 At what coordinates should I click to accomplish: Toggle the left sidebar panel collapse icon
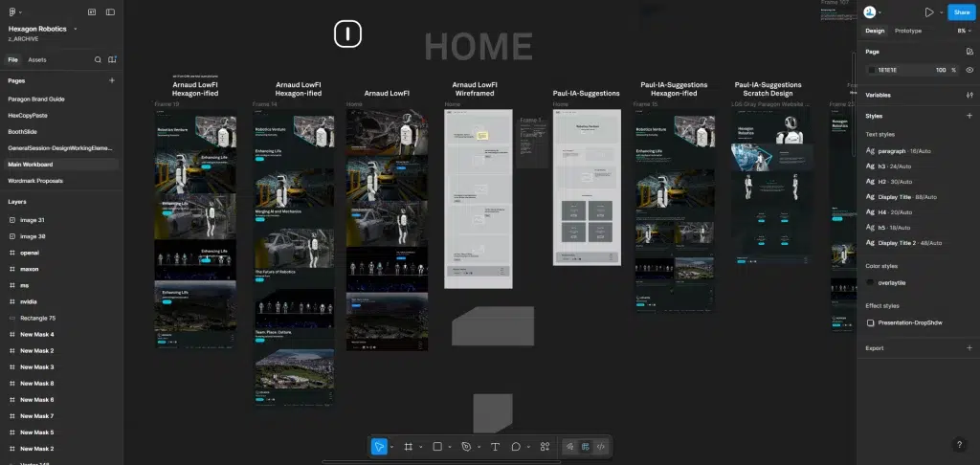tap(110, 12)
